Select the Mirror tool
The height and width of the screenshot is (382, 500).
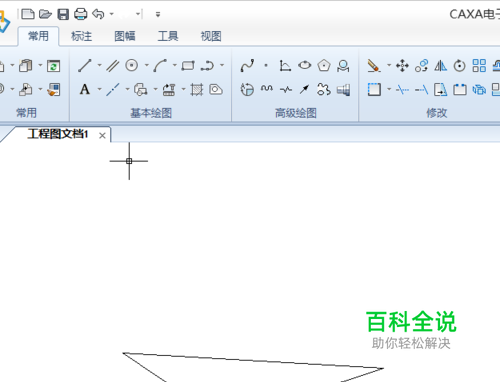coord(440,65)
